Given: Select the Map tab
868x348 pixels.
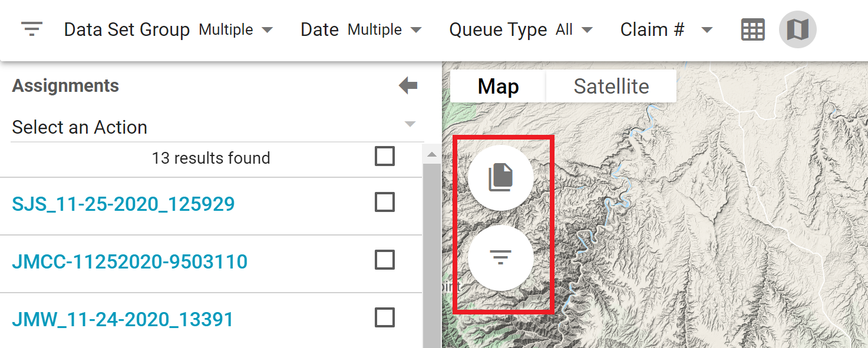Looking at the screenshot, I should (x=497, y=86).
